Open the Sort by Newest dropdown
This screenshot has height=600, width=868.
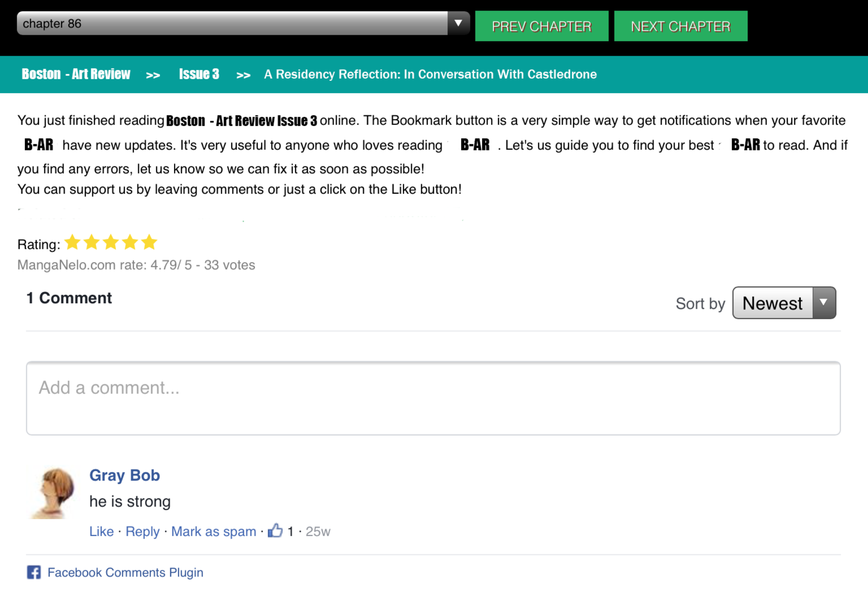pyautogui.click(x=784, y=303)
